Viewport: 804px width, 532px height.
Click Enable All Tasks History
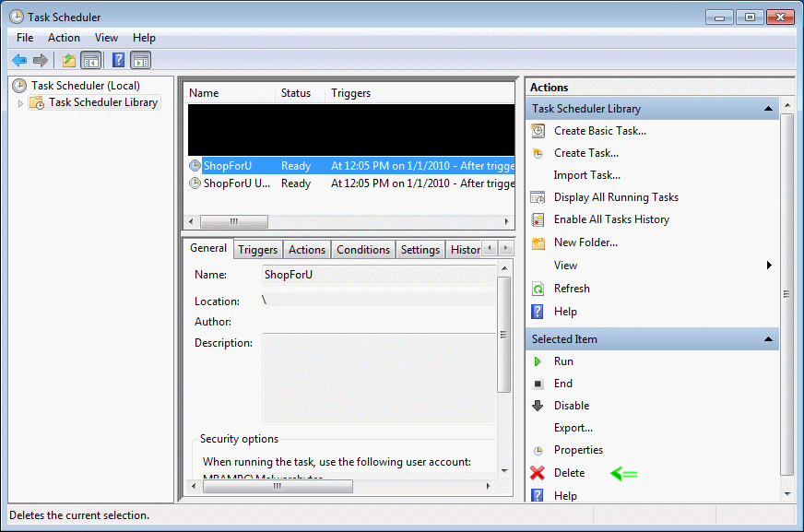[x=611, y=219]
